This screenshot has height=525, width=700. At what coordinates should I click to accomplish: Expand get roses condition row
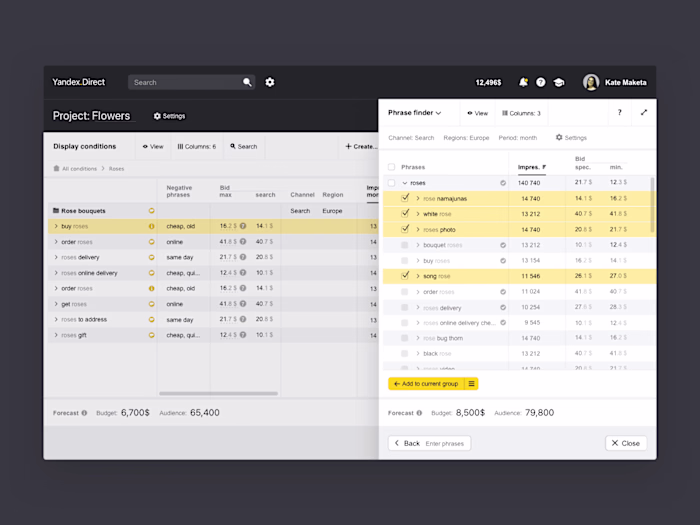[56, 304]
